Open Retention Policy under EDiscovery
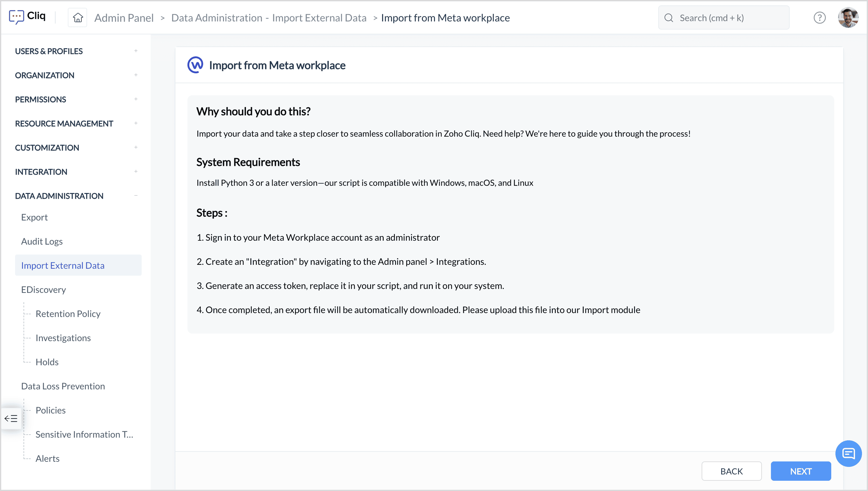Viewport: 868px width, 491px height. (x=68, y=314)
